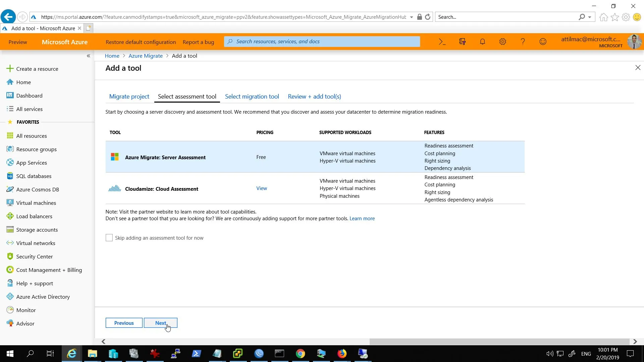Go to Azure Migrate breadcrumb
644x362 pixels.
click(146, 56)
